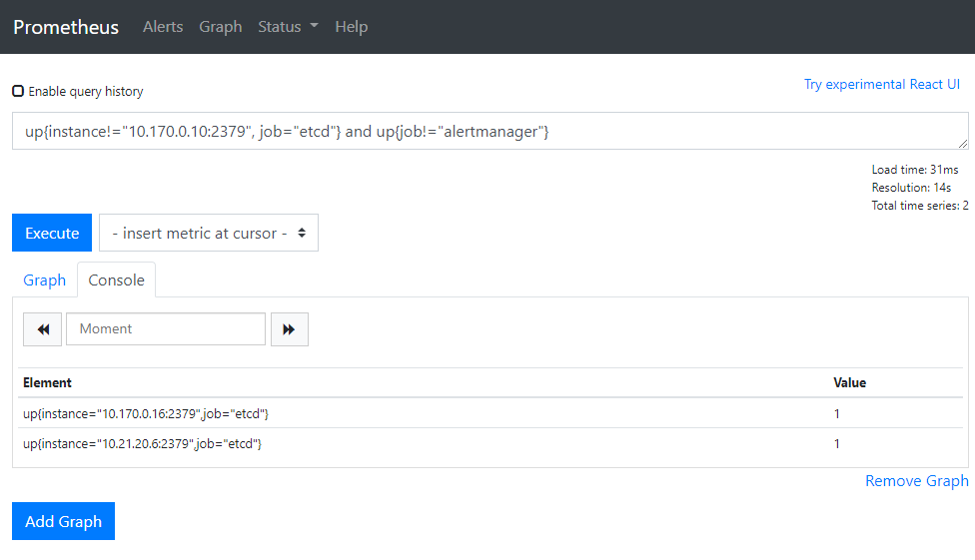Image resolution: width=975 pixels, height=560 pixels.
Task: Select the 10.21.20.6:2379 etcd result row
Action: pyautogui.click(x=143, y=444)
